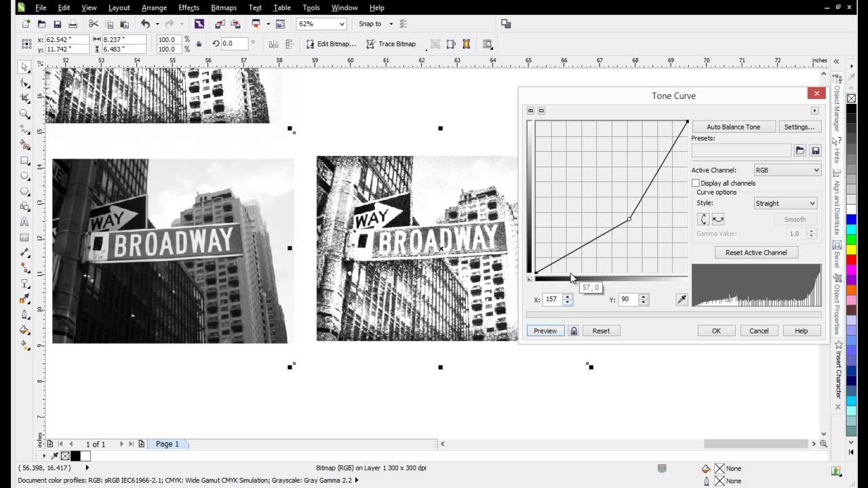Toggle the lock ratio icon in property bar
This screenshot has height=488, width=868.
pyautogui.click(x=199, y=44)
